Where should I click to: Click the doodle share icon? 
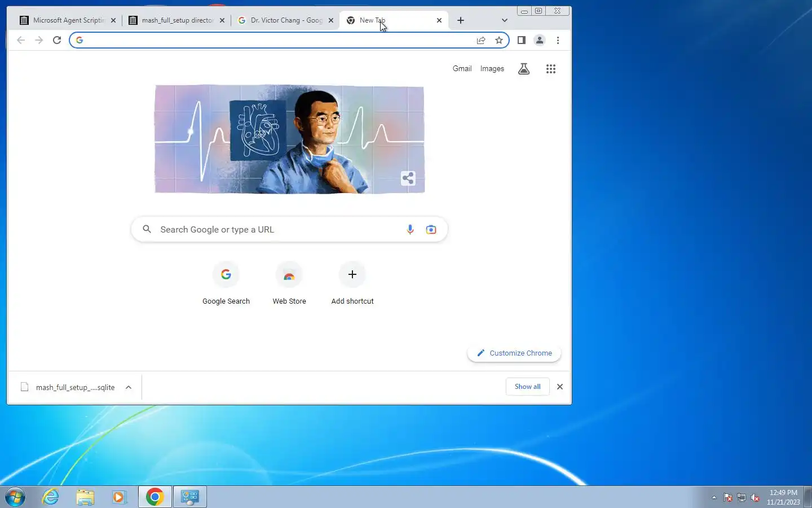click(x=408, y=178)
